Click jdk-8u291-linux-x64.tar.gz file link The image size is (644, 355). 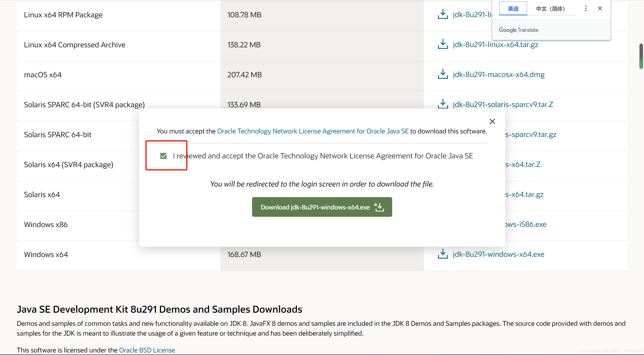click(x=495, y=45)
